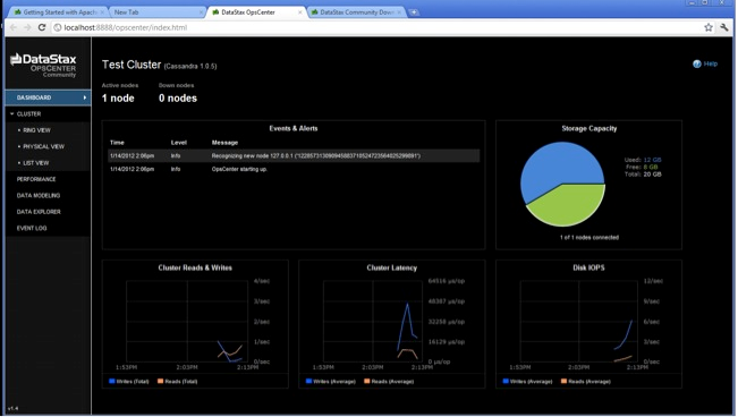738x417 pixels.
Task: Expand the Dashboard arrow in the sidebar
Action: click(85, 97)
